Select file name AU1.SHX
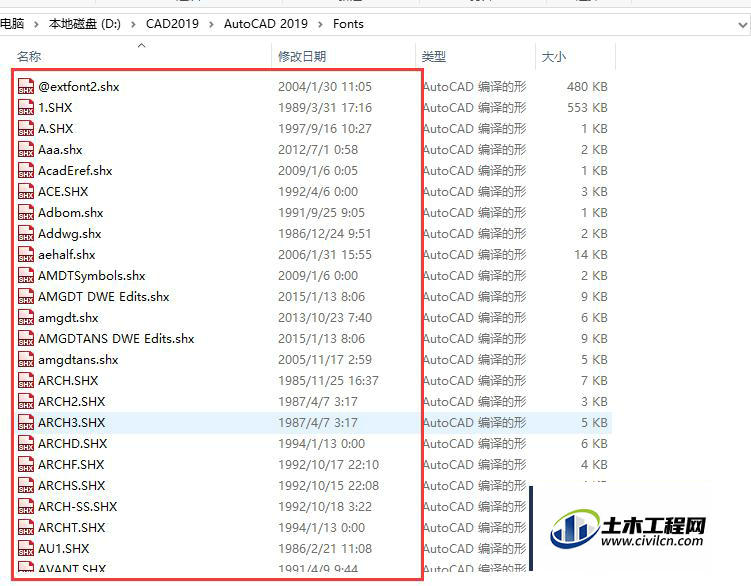 click(64, 549)
